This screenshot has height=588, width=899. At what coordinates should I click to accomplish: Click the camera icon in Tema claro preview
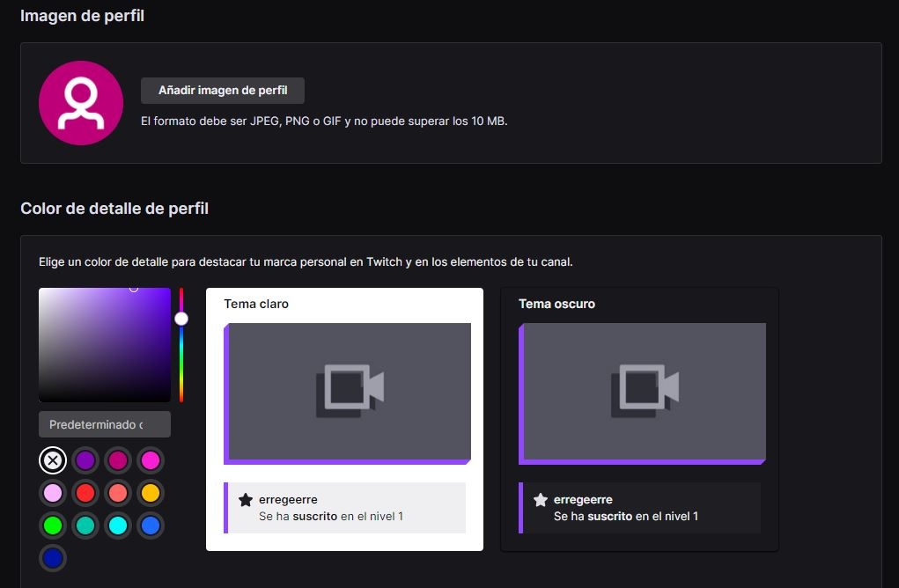tap(350, 389)
